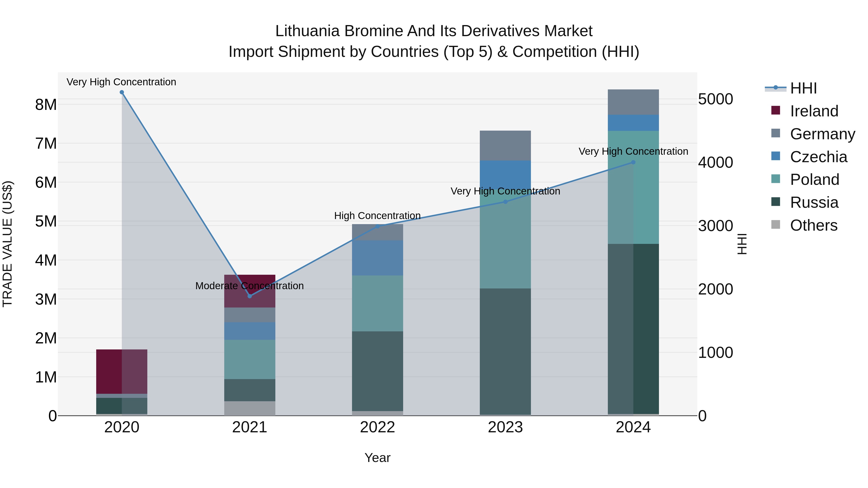Image resolution: width=868 pixels, height=488 pixels.
Task: Click the '5000' right axis tick
Action: 716,99
